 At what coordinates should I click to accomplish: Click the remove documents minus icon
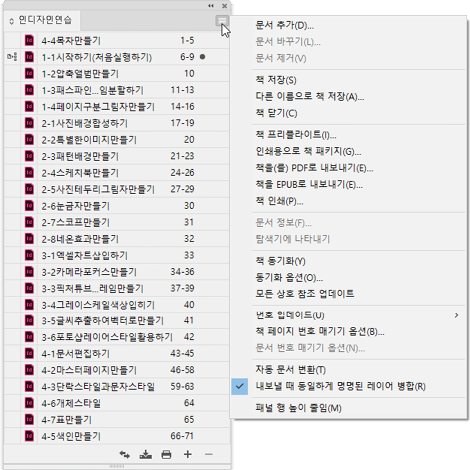(209, 454)
